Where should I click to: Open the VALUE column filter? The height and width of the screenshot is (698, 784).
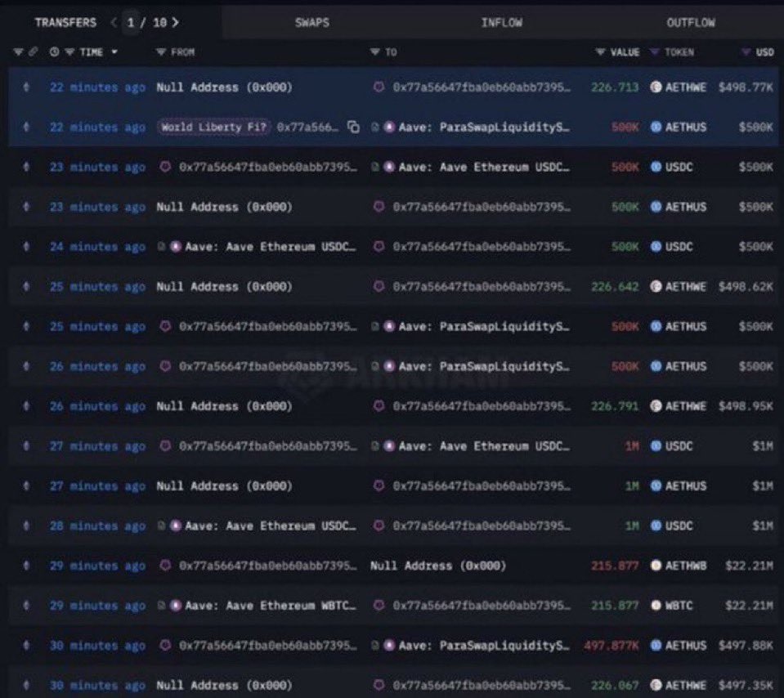pyautogui.click(x=600, y=51)
